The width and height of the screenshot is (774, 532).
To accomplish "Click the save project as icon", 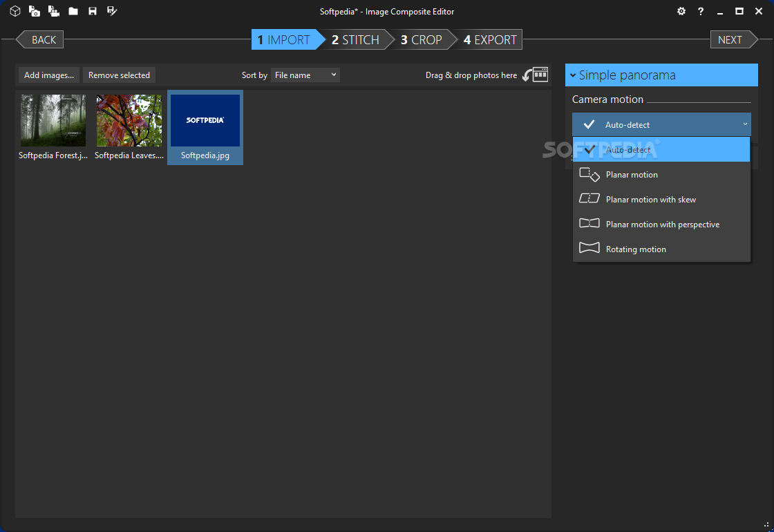I will pos(112,11).
